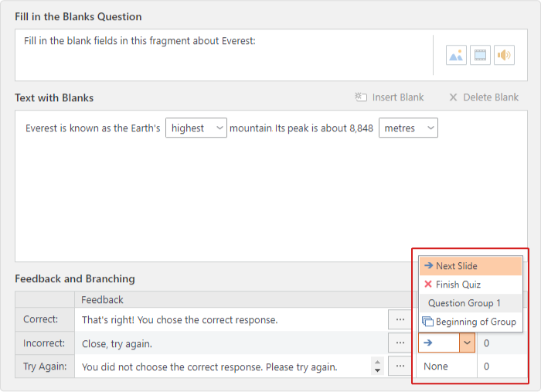Click 'Everest is known as the Earth's' text

tap(93, 128)
